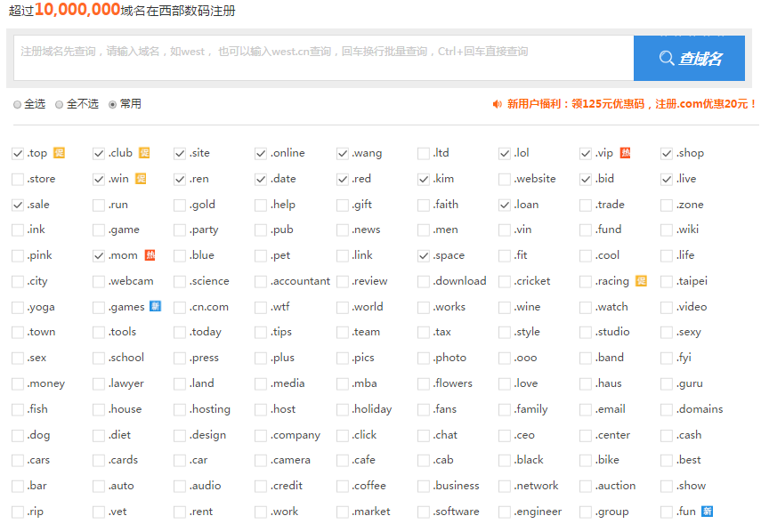Check the .camera domain checkbox
The width and height of the screenshot is (761, 532).
[x=261, y=460]
